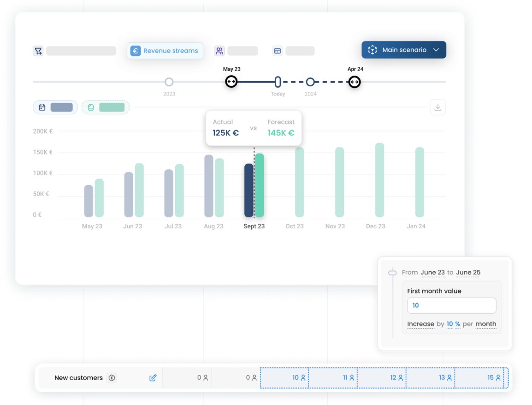The height and width of the screenshot is (405, 532).
Task: Toggle the calendar actuals legend chip
Action: point(55,107)
